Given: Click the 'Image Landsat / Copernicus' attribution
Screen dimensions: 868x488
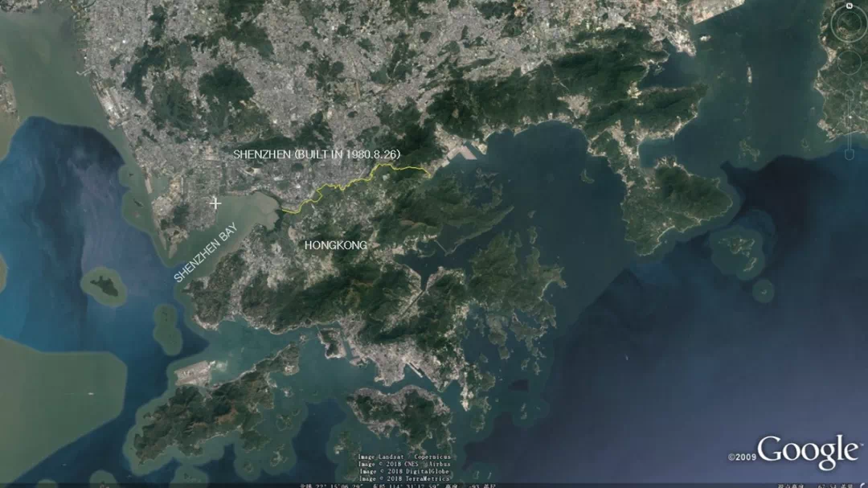Looking at the screenshot, I should (x=404, y=457).
